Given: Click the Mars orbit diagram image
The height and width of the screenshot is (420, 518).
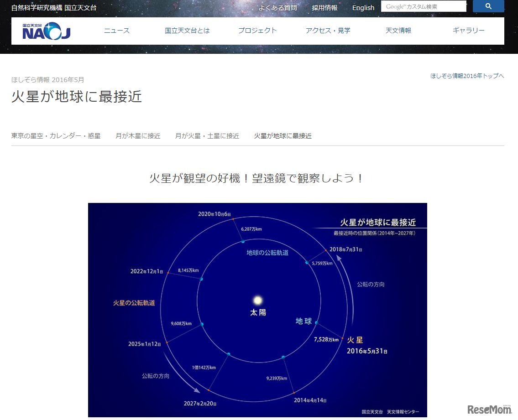Looking at the screenshot, I should [x=257, y=310].
